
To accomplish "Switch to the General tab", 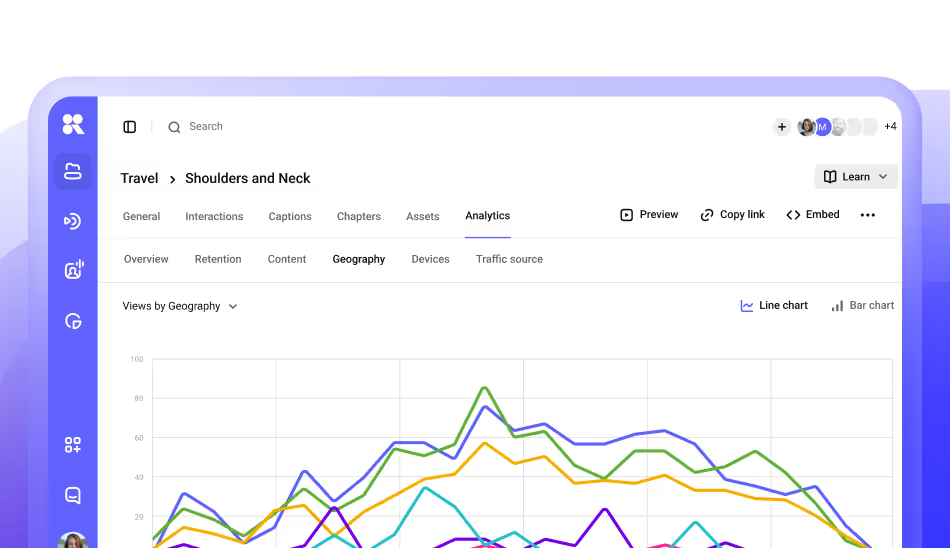I will (x=141, y=216).
